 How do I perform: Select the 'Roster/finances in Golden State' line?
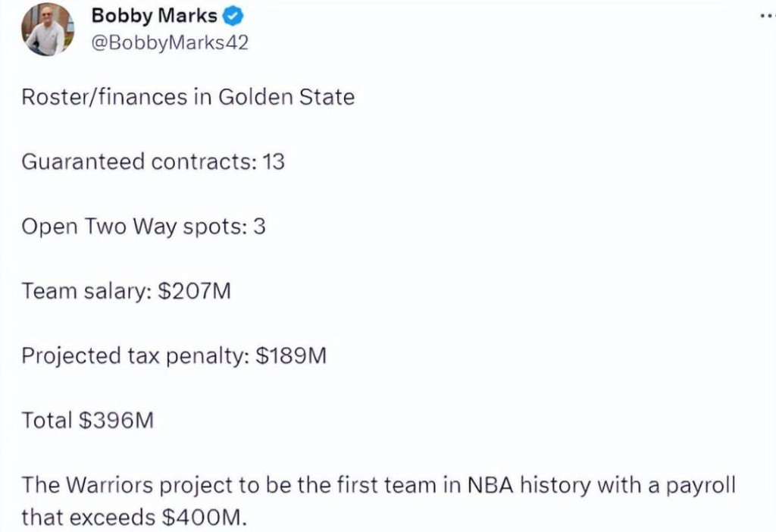coord(188,97)
